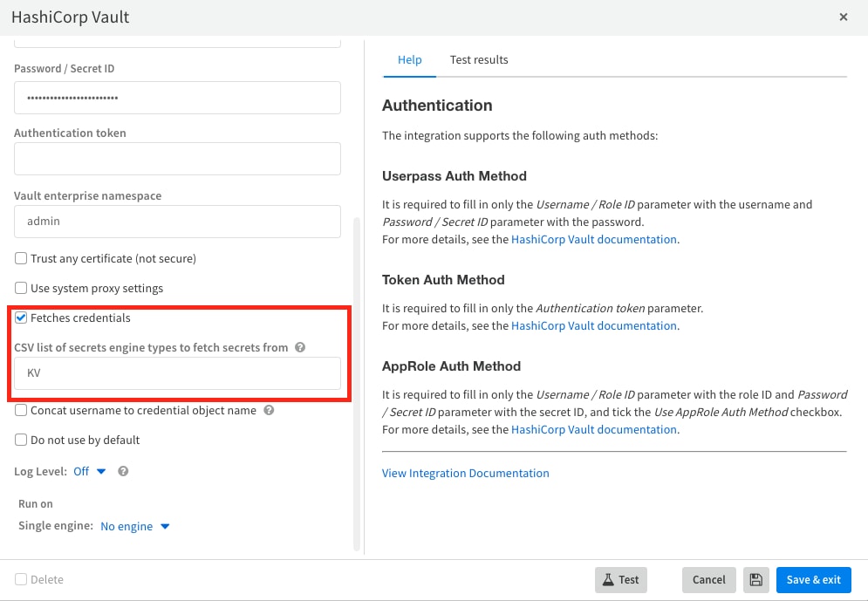868x601 pixels.
Task: Click the CSV list field containing KV
Action: (177, 373)
